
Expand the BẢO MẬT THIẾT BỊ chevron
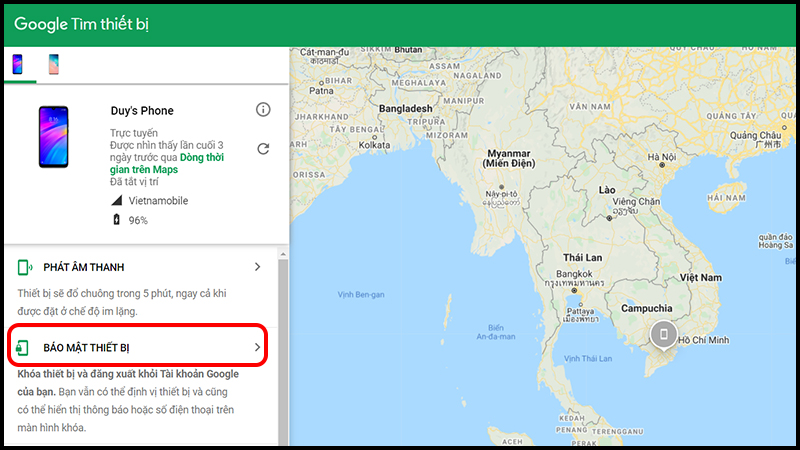[257, 347]
